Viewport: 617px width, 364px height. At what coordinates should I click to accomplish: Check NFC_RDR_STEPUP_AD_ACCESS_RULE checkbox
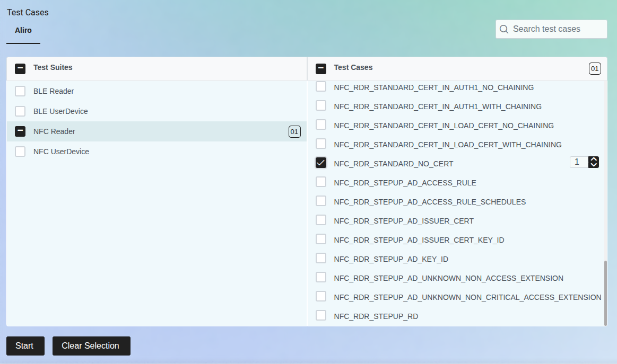[320, 182]
